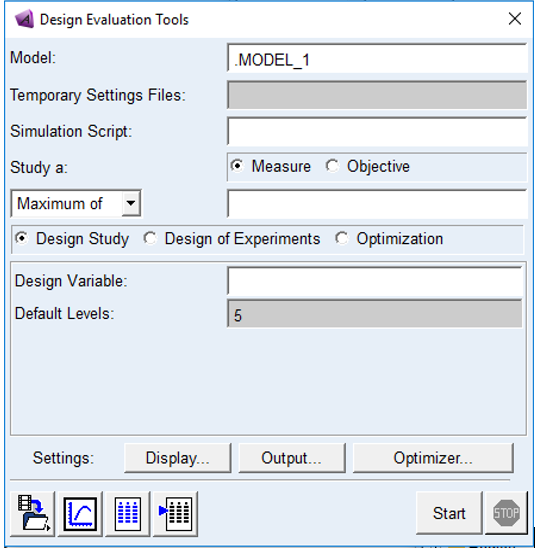Click the Model input field

pyautogui.click(x=377, y=58)
